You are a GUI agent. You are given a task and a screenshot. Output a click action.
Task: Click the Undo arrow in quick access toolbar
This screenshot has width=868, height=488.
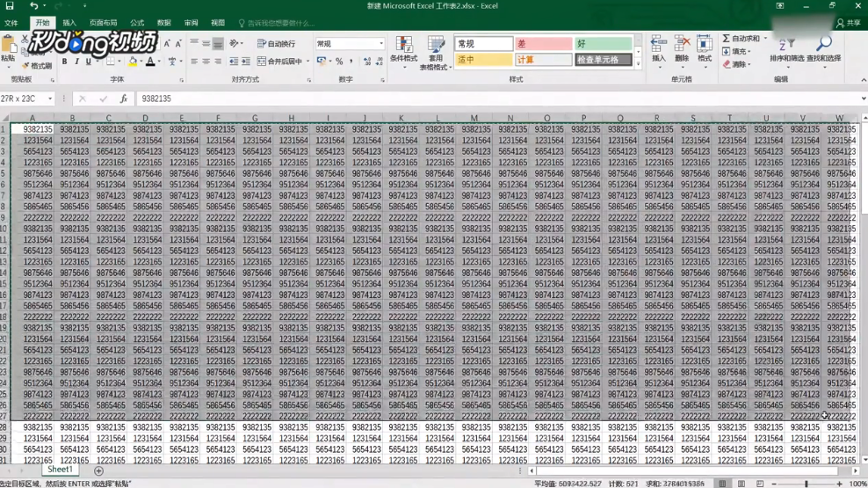tap(33, 5)
